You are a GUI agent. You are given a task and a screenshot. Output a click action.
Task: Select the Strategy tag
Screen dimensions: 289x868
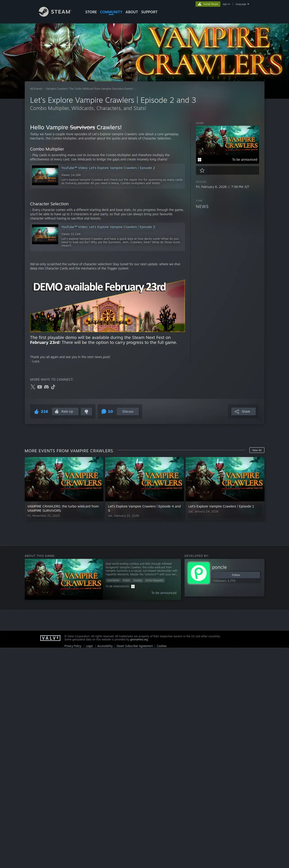[138, 580]
